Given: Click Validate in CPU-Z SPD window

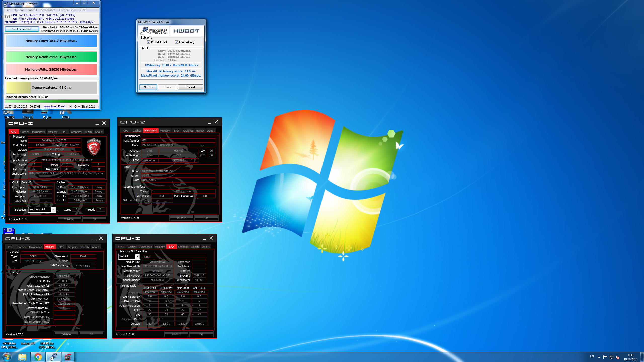Looking at the screenshot, I should click(176, 334).
